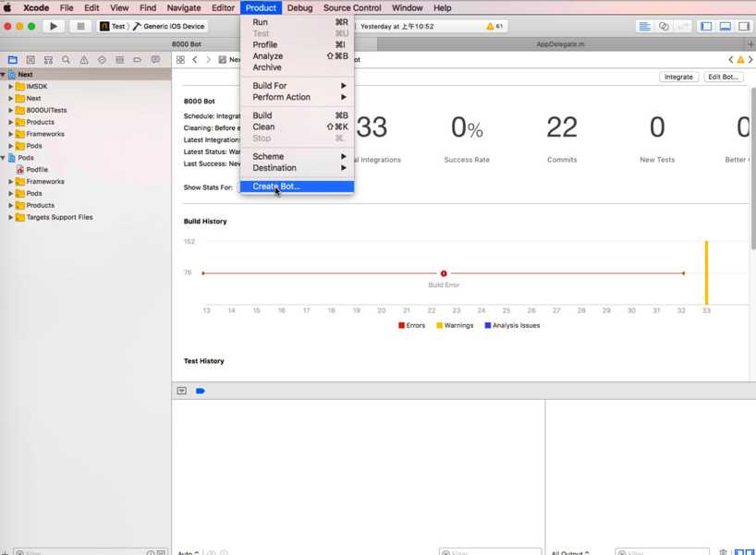This screenshot has width=756, height=555.
Task: Click the editor vertical scrollbar
Action: click(x=753, y=169)
